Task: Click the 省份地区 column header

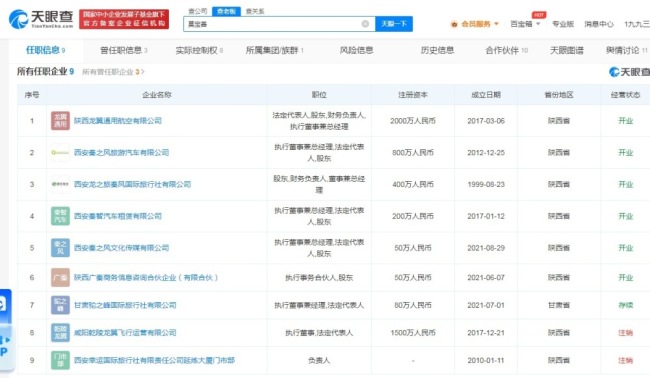Action: 559,95
